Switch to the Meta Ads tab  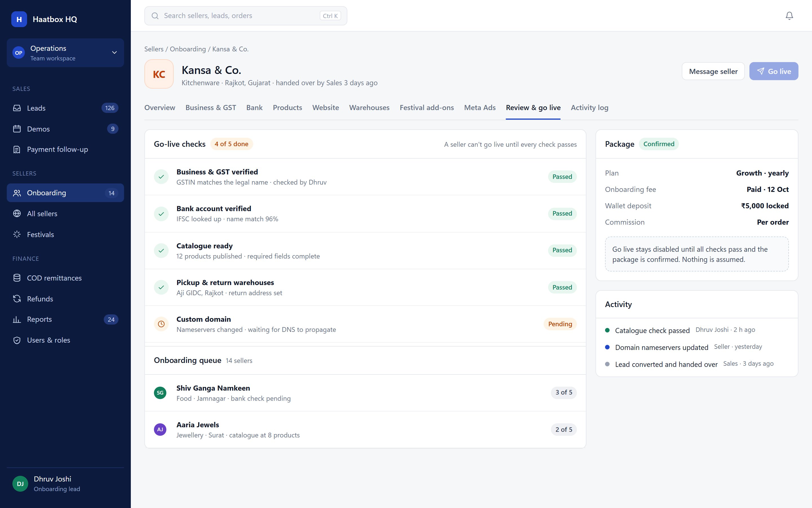pos(480,108)
